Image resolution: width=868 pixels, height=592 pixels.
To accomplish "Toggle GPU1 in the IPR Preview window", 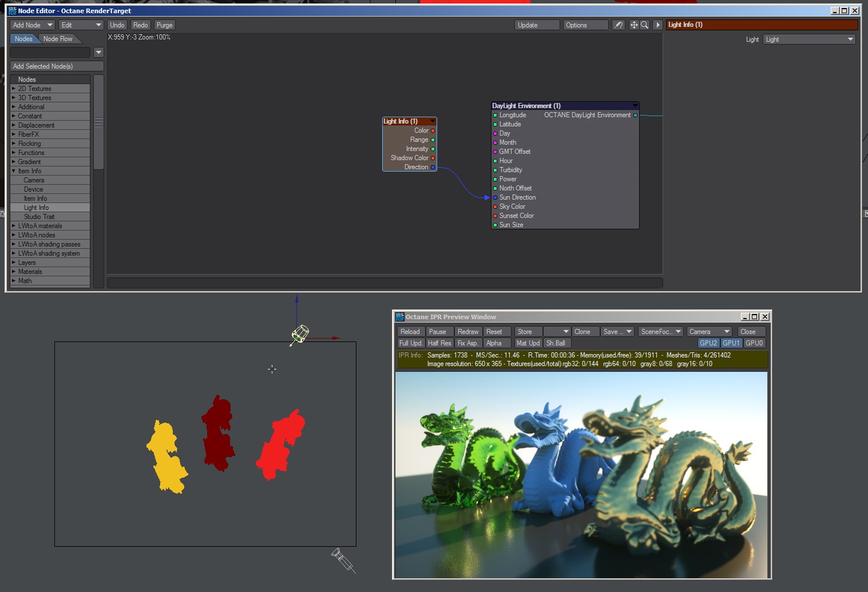I will [x=731, y=343].
